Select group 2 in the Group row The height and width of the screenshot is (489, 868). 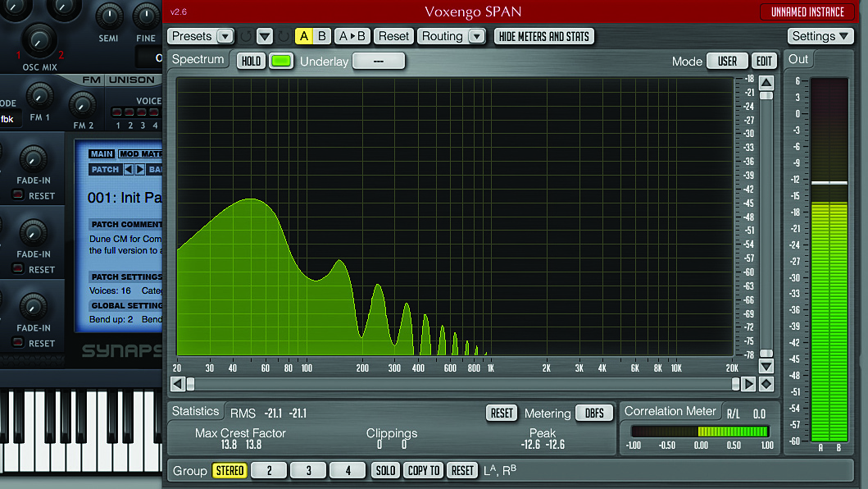tap(269, 471)
